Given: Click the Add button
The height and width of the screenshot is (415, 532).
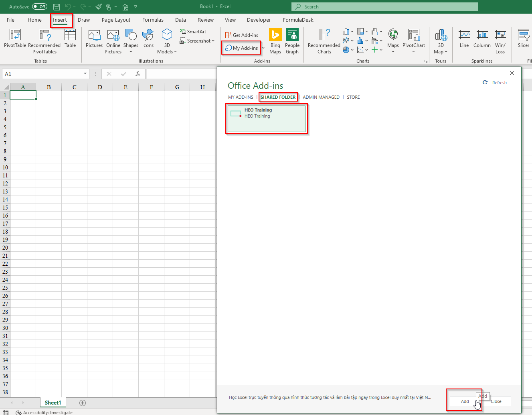Looking at the screenshot, I should point(465,401).
